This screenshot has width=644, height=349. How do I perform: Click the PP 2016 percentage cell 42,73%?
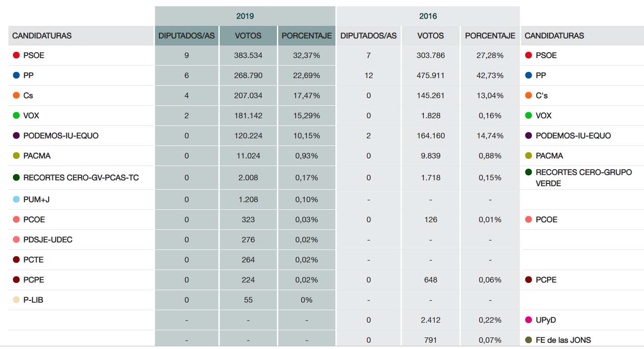[490, 75]
